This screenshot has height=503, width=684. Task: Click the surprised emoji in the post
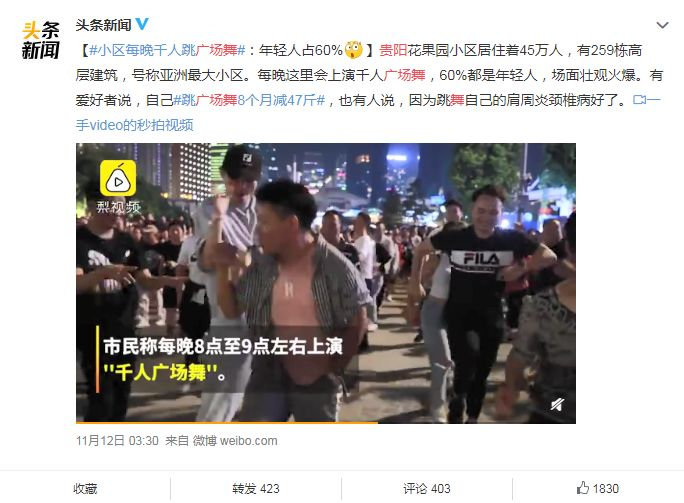tap(354, 50)
